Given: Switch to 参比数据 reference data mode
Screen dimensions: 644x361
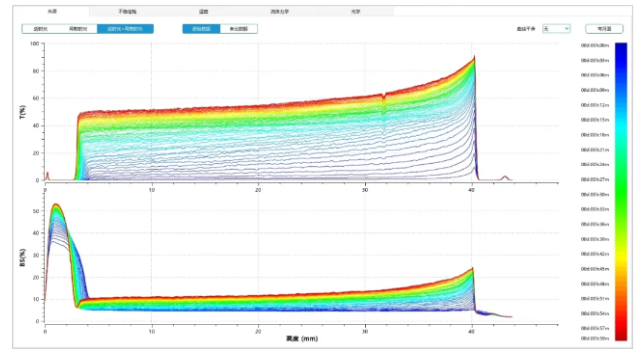Looking at the screenshot, I should point(239,29).
